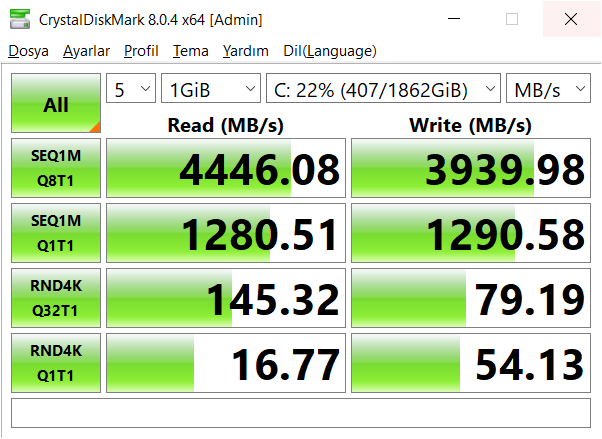The image size is (602, 439).
Task: Click the 1290.58 write result
Action: coord(471,233)
